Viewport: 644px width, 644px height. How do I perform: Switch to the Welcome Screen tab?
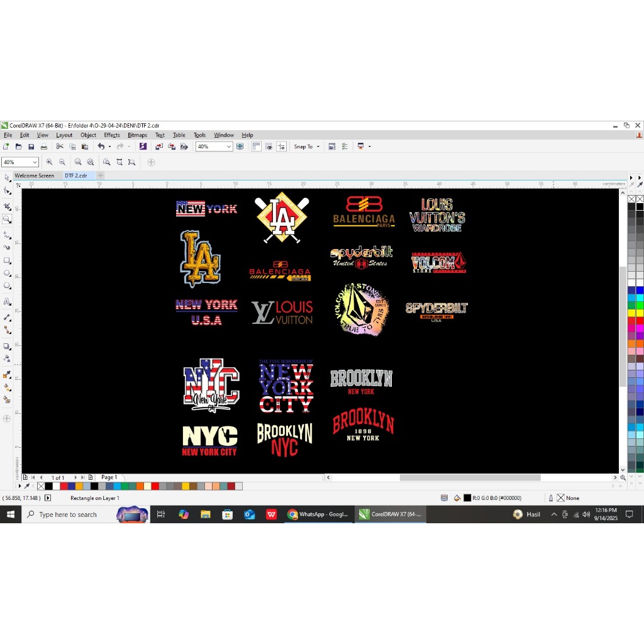pyautogui.click(x=35, y=175)
